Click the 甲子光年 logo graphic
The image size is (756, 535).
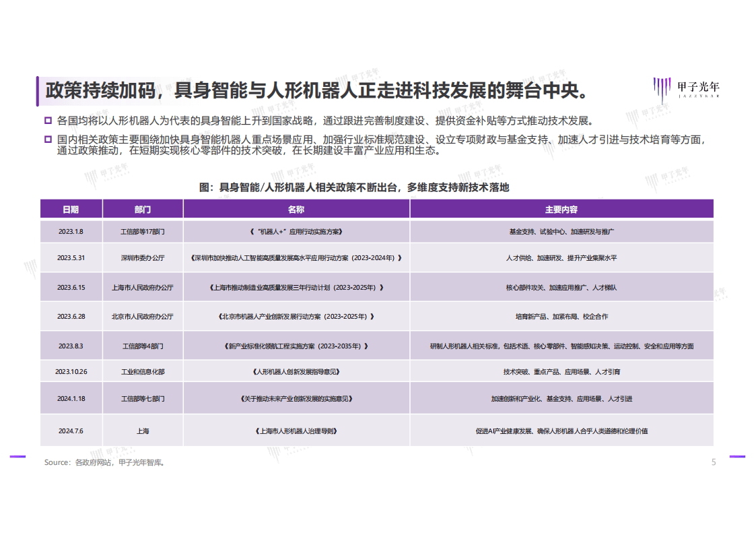tap(662, 86)
